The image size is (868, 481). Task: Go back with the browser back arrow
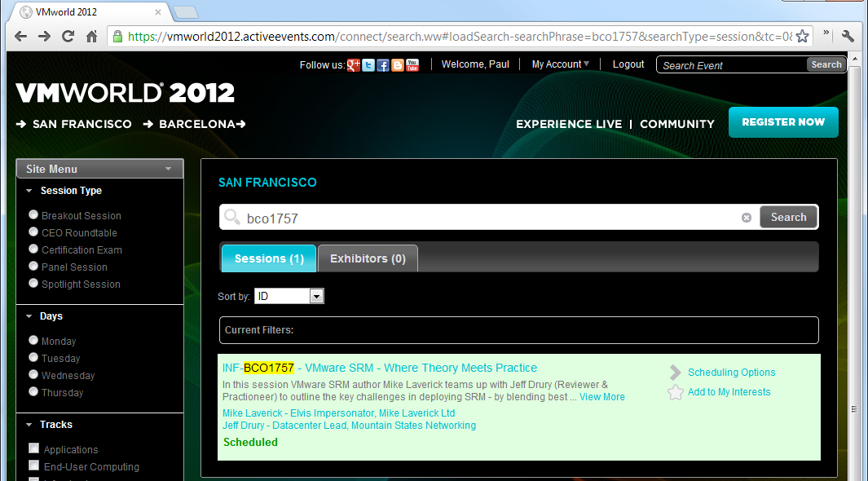[20, 37]
